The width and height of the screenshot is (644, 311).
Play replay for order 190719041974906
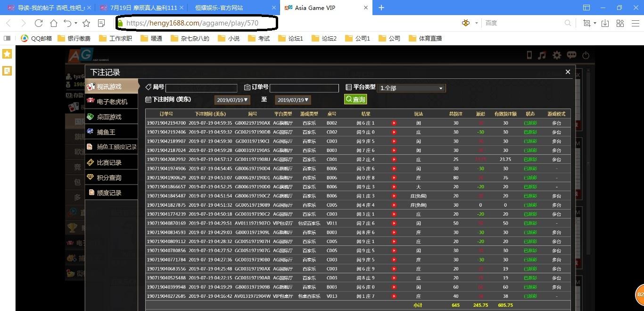click(394, 168)
